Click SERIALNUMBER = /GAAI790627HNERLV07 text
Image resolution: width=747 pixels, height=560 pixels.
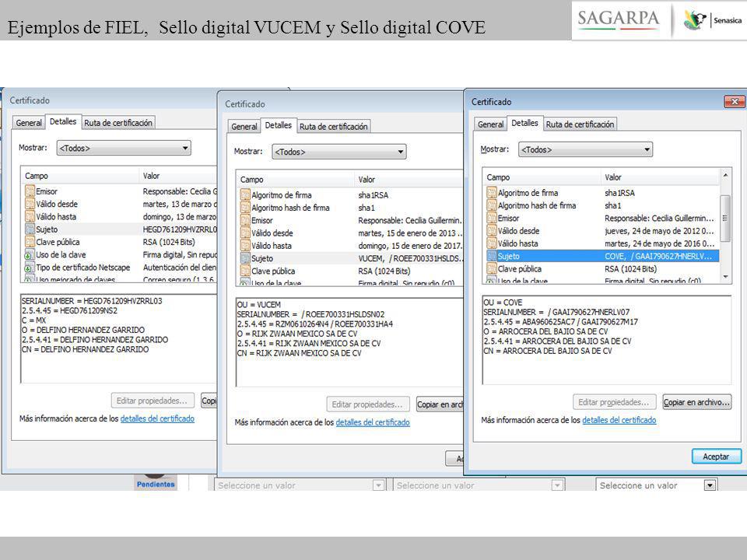point(556,312)
